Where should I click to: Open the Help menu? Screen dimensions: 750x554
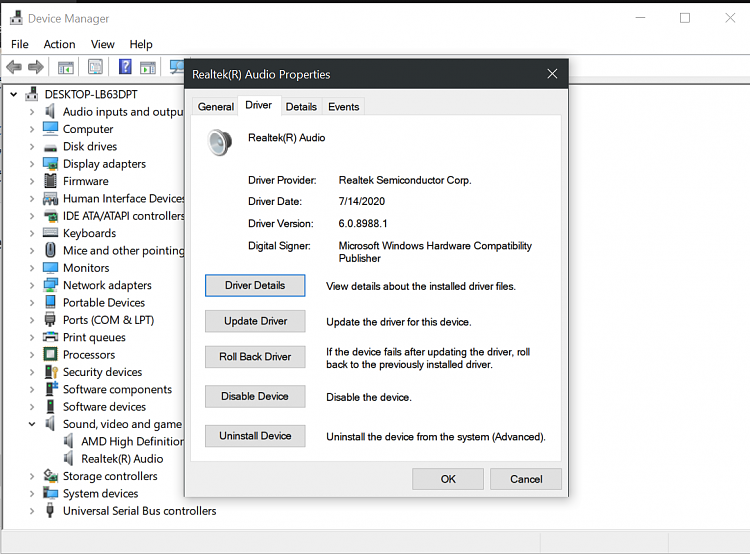click(x=141, y=44)
